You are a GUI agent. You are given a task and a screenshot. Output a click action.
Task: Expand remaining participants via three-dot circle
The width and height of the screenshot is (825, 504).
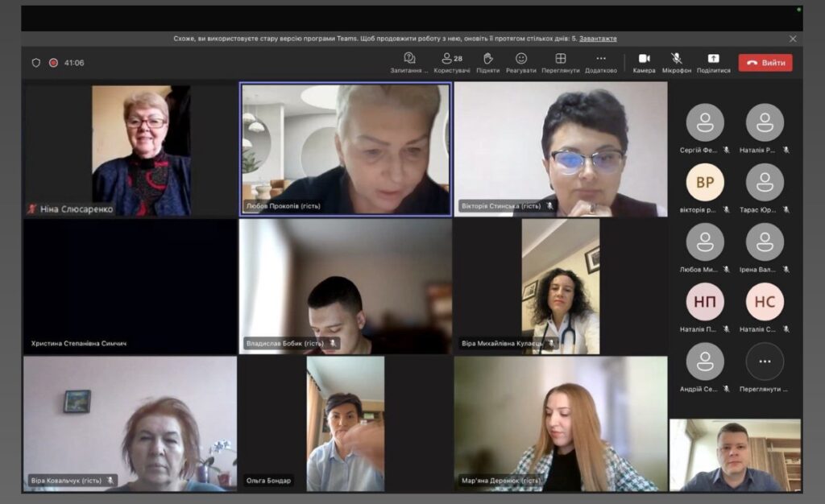tap(765, 361)
